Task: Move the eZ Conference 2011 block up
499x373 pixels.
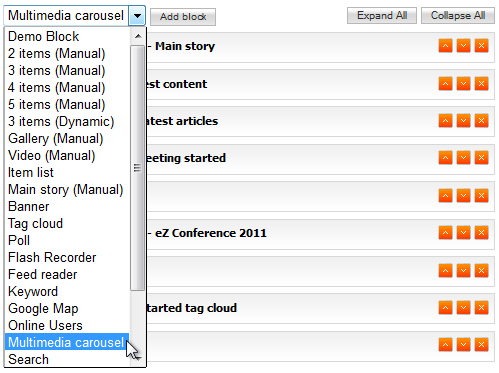Action: [x=445, y=233]
